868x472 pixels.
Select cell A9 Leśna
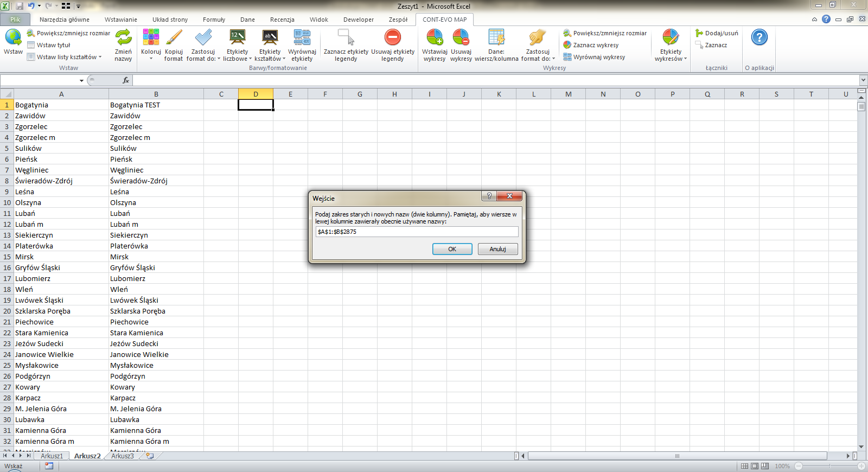tap(61, 192)
